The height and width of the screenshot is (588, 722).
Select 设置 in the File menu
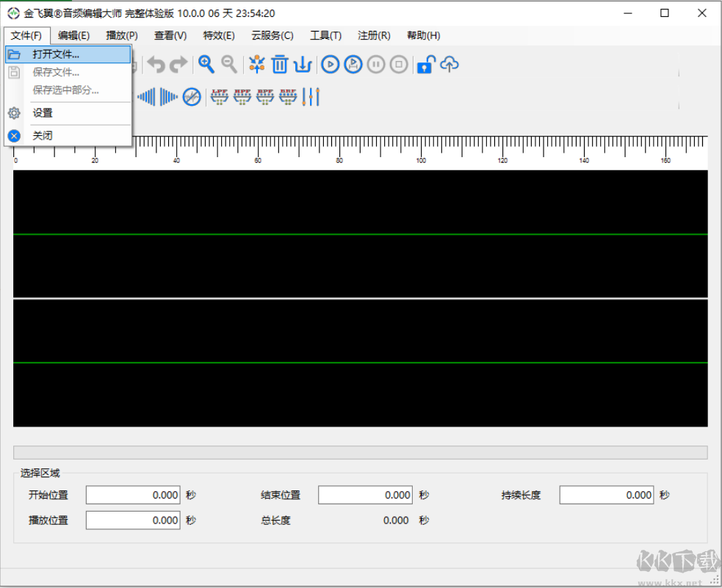point(43,113)
